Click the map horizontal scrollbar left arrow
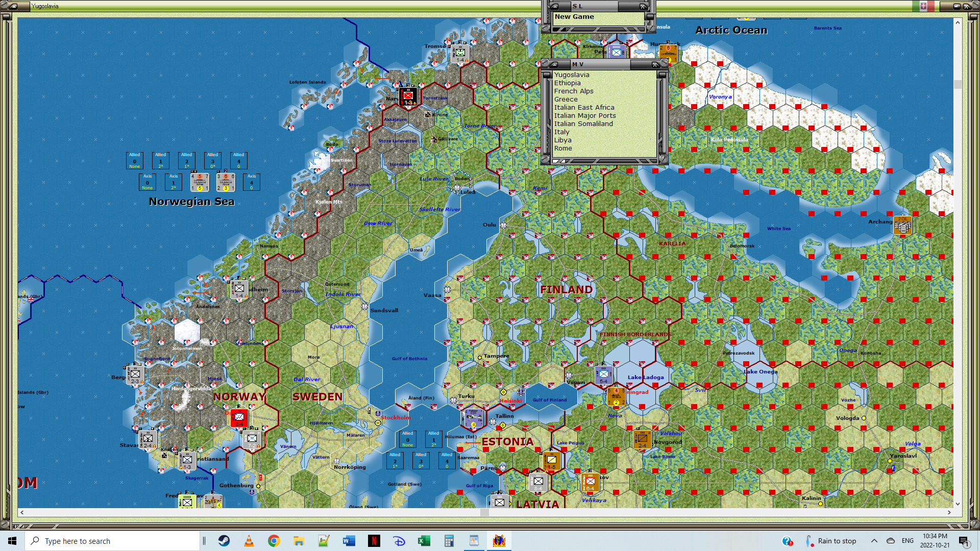 click(x=22, y=512)
